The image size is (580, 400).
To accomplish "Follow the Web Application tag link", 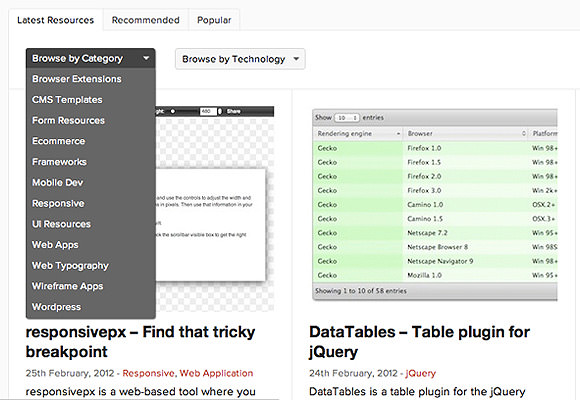I will pyautogui.click(x=216, y=373).
